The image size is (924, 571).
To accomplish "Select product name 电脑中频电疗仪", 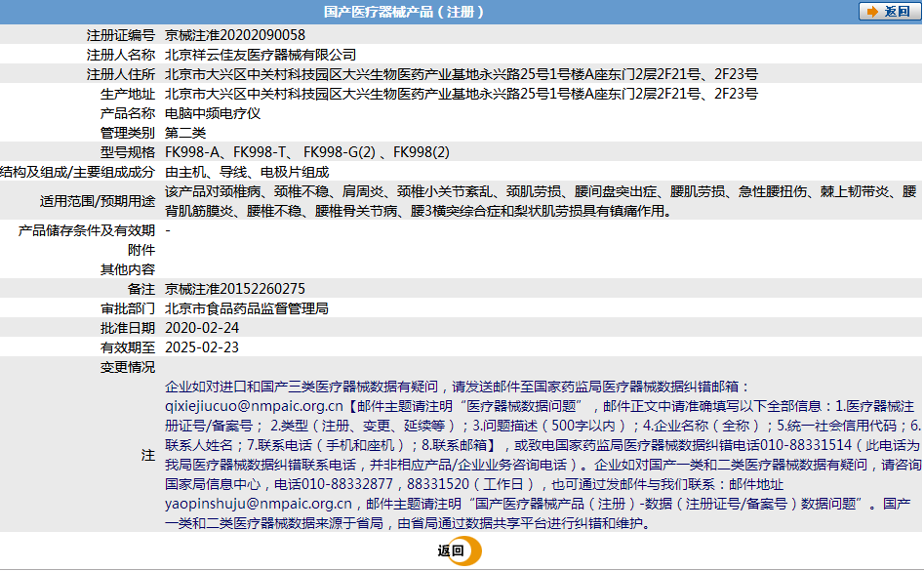I will [213, 113].
